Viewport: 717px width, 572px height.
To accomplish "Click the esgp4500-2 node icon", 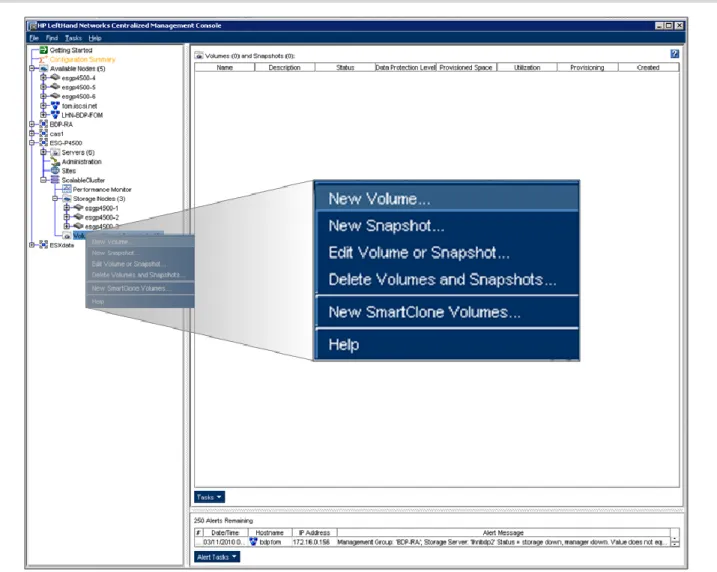I will 78,217.
